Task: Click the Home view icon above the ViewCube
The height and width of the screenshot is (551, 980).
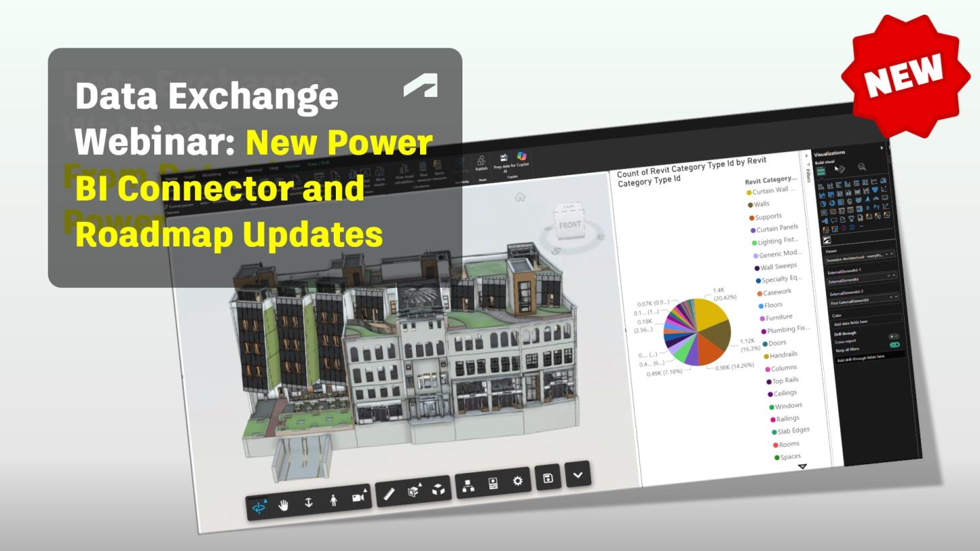Action: tap(520, 197)
